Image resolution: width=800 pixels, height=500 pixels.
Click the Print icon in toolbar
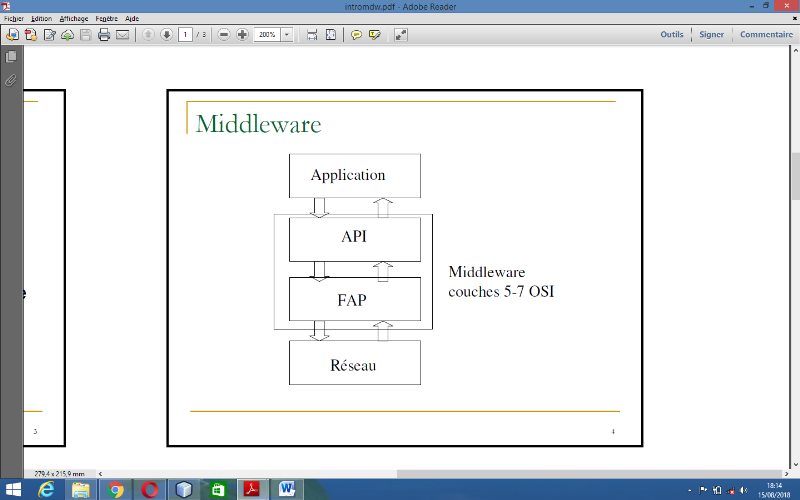104,35
